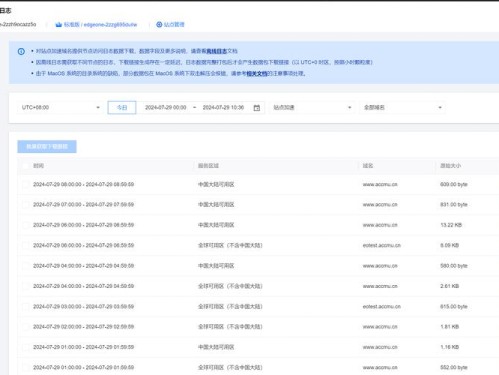This screenshot has width=499, height=375.
Task: Click the 831.00 byte size value
Action: 454,205
